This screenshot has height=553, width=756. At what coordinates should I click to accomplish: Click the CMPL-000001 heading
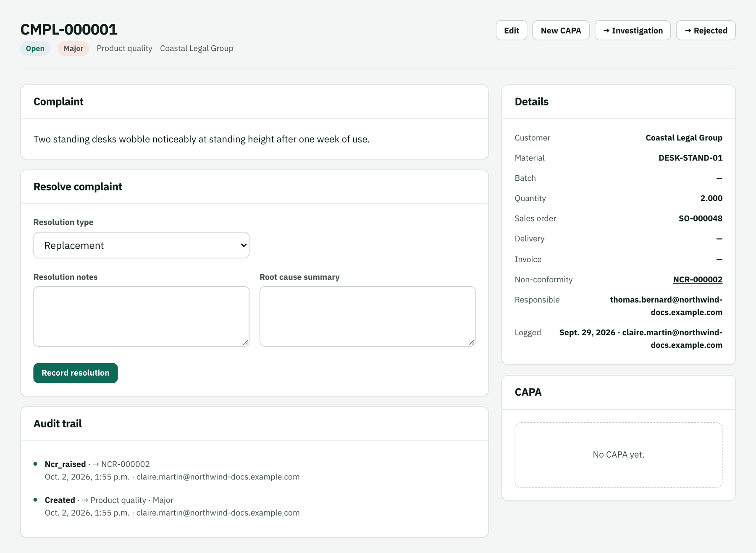[69, 29]
